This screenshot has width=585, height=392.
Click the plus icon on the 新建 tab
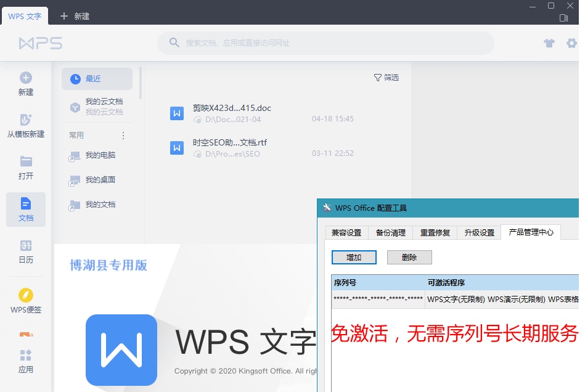[64, 16]
